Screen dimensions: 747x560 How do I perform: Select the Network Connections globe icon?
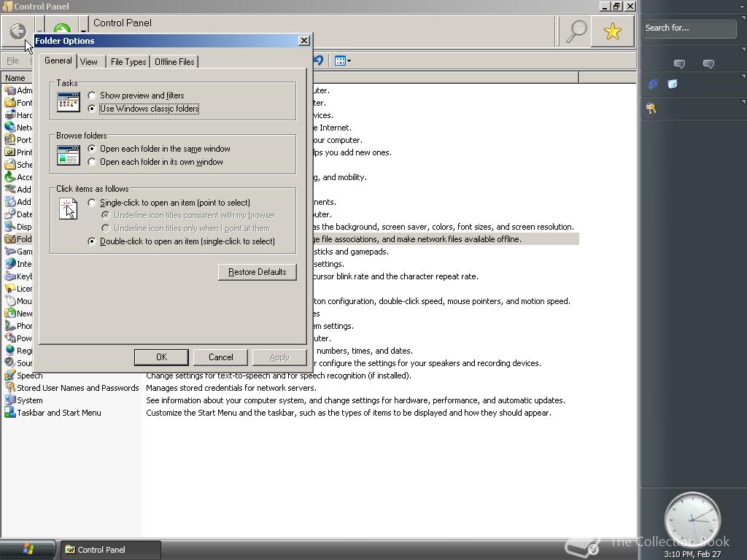10,127
